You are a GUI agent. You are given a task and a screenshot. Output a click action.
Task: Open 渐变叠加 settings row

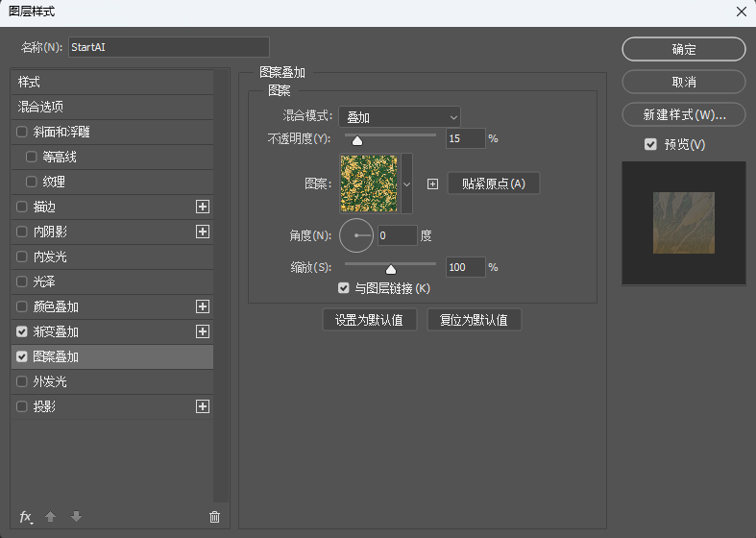click(x=111, y=331)
